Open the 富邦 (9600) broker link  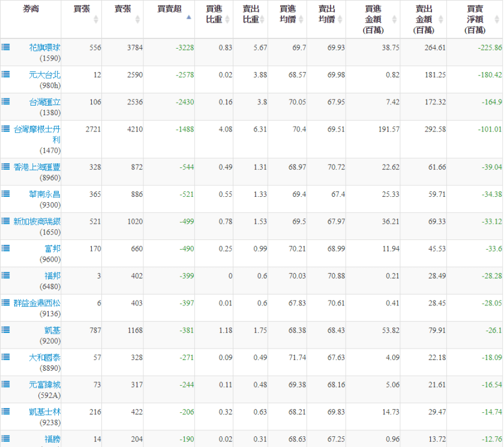(52, 248)
